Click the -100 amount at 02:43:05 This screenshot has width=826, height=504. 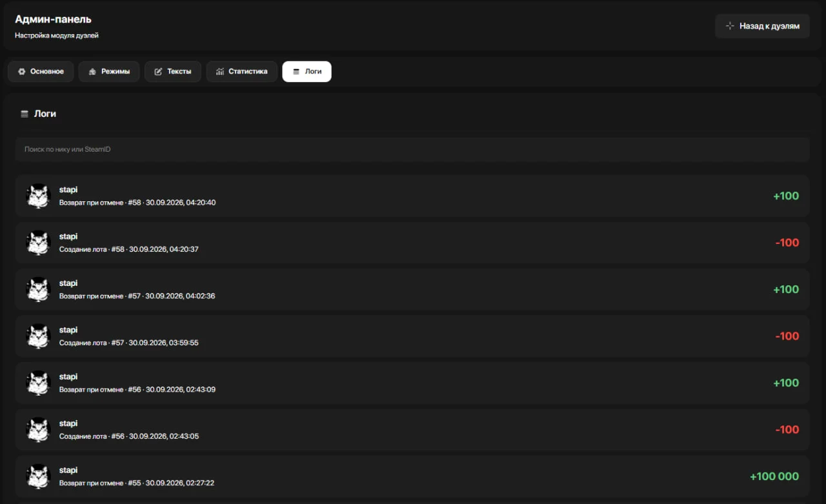tap(787, 430)
